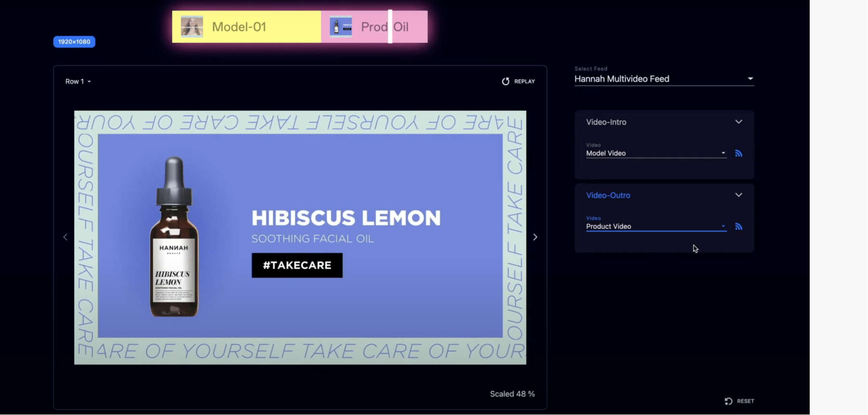
Task: Click the 1920×1080 size badge
Action: coord(74,42)
